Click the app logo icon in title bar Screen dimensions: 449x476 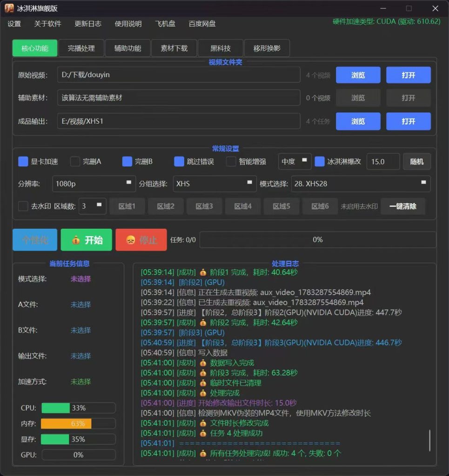click(9, 8)
